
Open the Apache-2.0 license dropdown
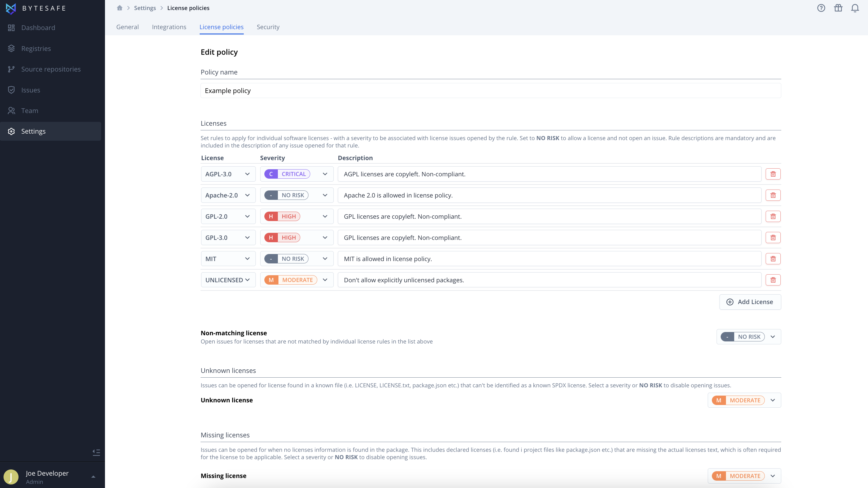point(228,195)
